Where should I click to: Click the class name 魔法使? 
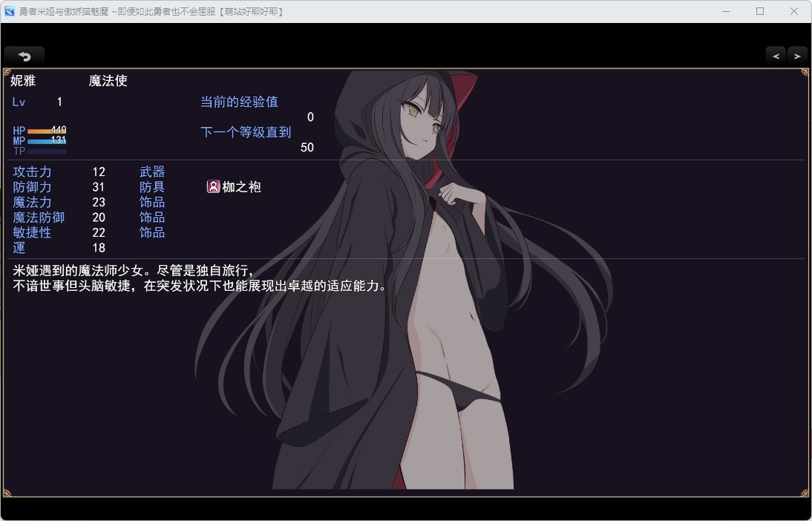point(108,81)
